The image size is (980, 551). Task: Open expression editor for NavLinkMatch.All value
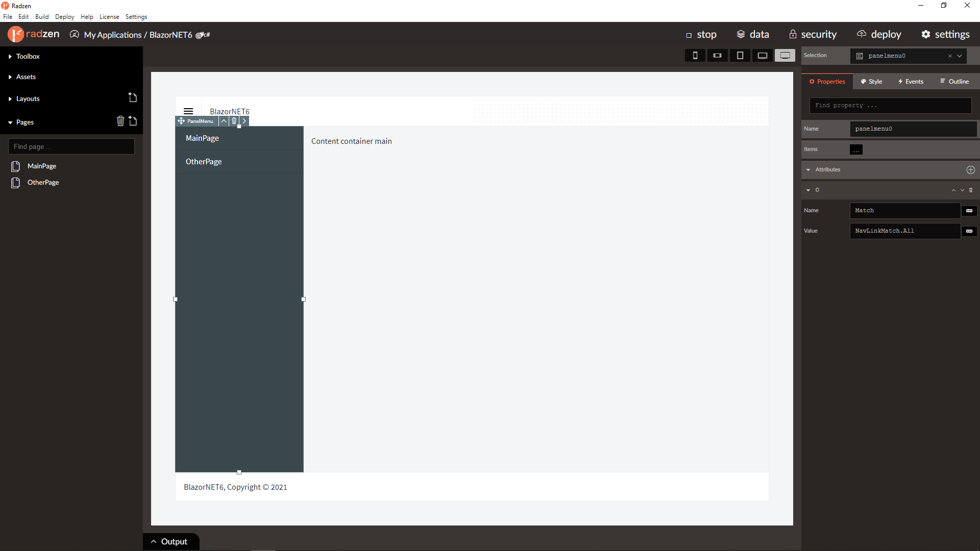[969, 231]
